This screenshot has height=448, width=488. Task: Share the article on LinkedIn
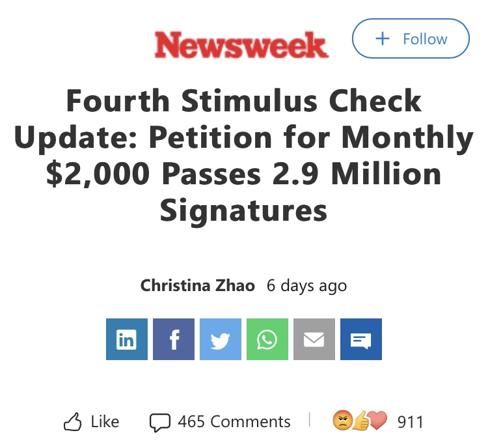pyautogui.click(x=126, y=339)
